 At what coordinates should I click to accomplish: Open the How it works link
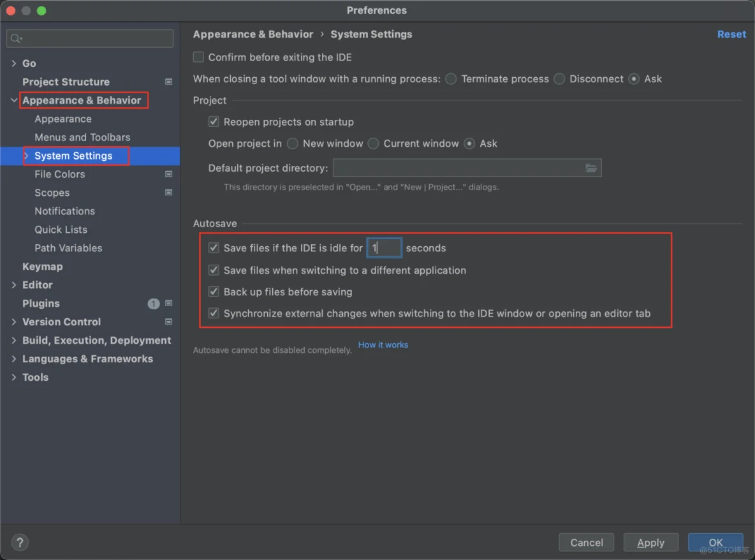click(x=383, y=345)
